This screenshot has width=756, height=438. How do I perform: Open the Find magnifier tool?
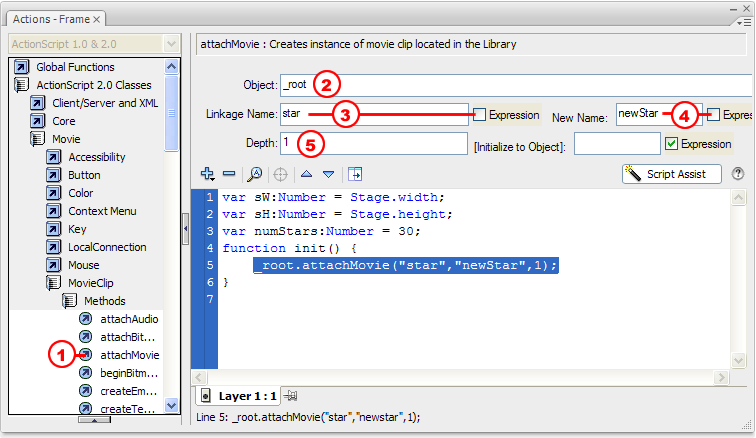tap(255, 174)
